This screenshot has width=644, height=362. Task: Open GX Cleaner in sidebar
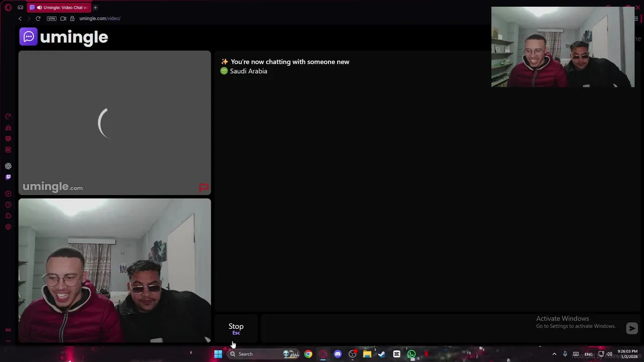coord(8,128)
